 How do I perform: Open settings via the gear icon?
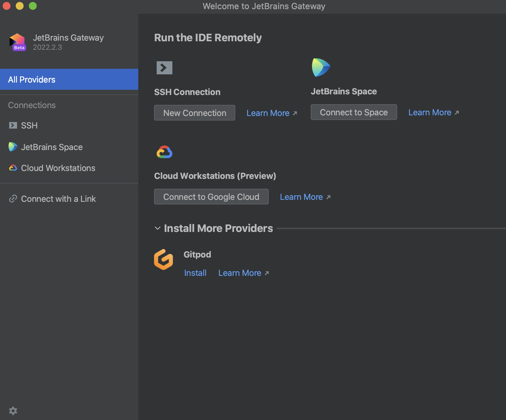pyautogui.click(x=13, y=411)
